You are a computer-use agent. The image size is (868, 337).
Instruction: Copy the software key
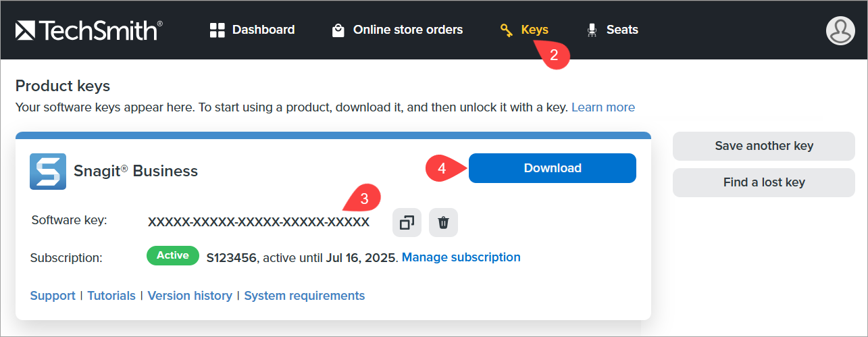pos(407,223)
